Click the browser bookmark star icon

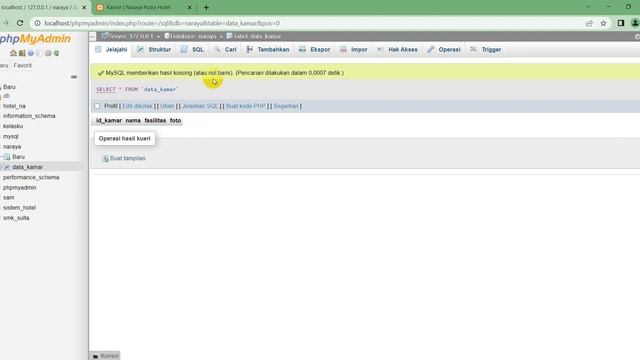click(x=603, y=23)
